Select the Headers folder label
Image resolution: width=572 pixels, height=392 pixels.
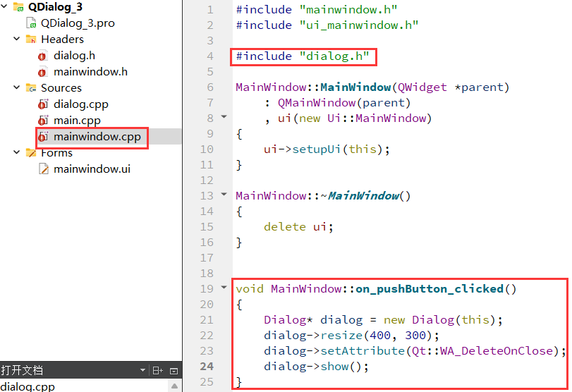[62, 39]
